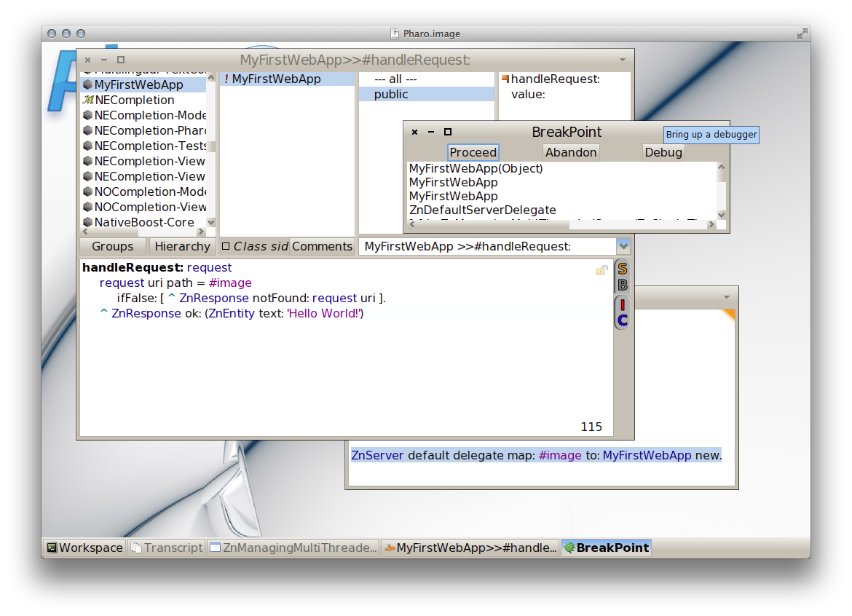This screenshot has width=852, height=616.
Task: Click the lock icon in code pane
Action: click(601, 269)
